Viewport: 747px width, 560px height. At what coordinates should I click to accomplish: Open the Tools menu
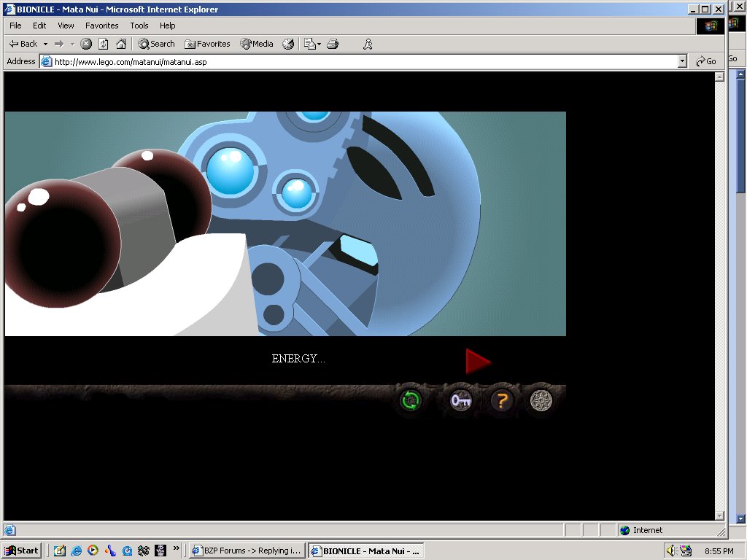coord(139,26)
